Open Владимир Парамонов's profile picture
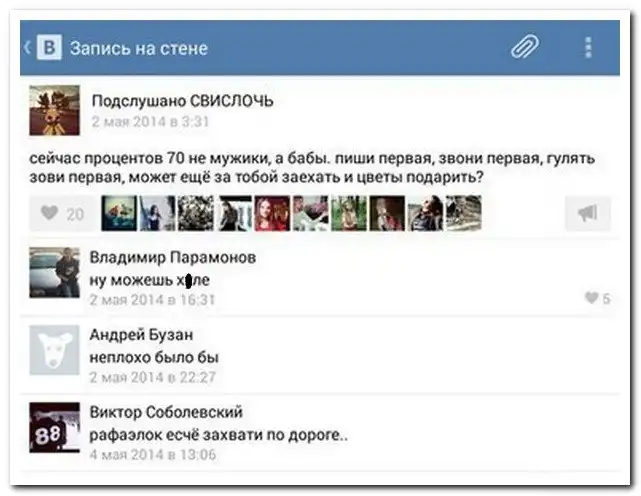The width and height of the screenshot is (641, 496). (x=54, y=272)
